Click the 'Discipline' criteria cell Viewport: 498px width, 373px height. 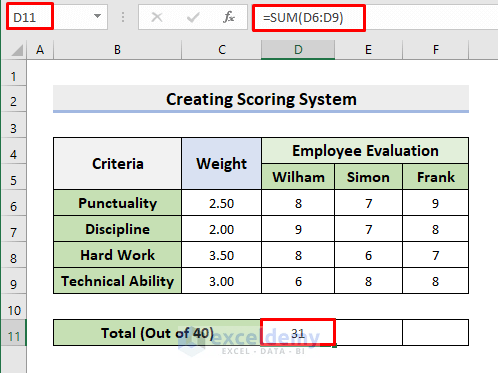click(117, 229)
